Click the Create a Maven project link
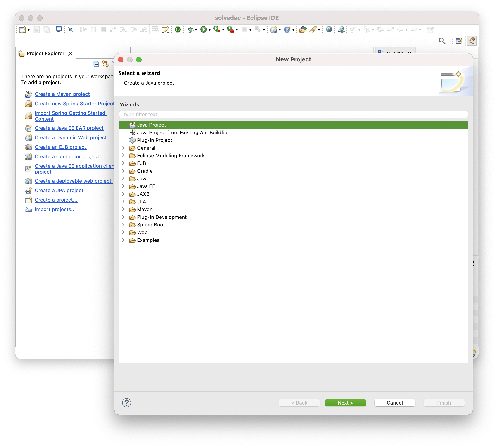The height and width of the screenshot is (448, 498). tap(62, 94)
